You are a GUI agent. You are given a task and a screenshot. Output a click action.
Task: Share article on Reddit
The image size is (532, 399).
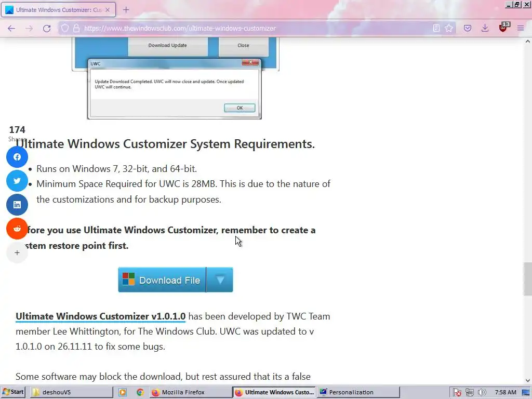pos(17,229)
